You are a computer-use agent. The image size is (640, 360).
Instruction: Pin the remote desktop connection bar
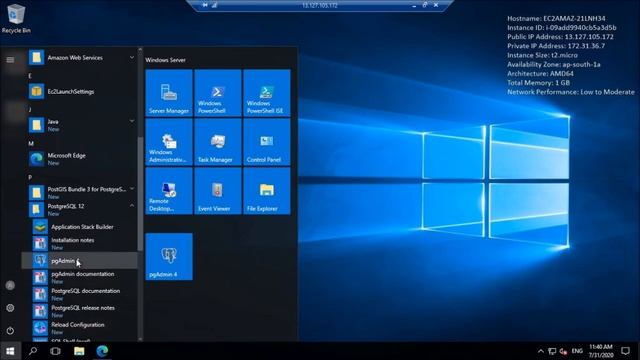(205, 5)
